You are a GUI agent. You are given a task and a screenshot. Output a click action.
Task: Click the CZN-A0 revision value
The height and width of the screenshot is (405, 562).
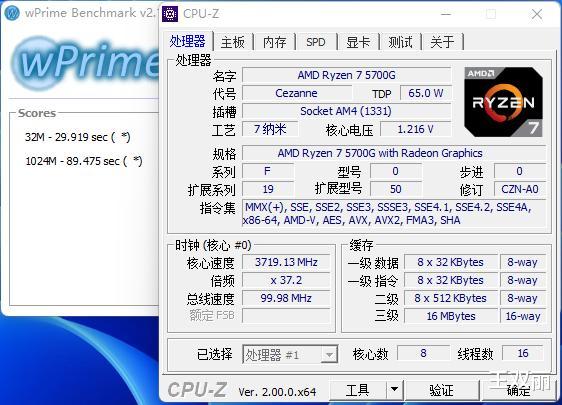click(520, 189)
